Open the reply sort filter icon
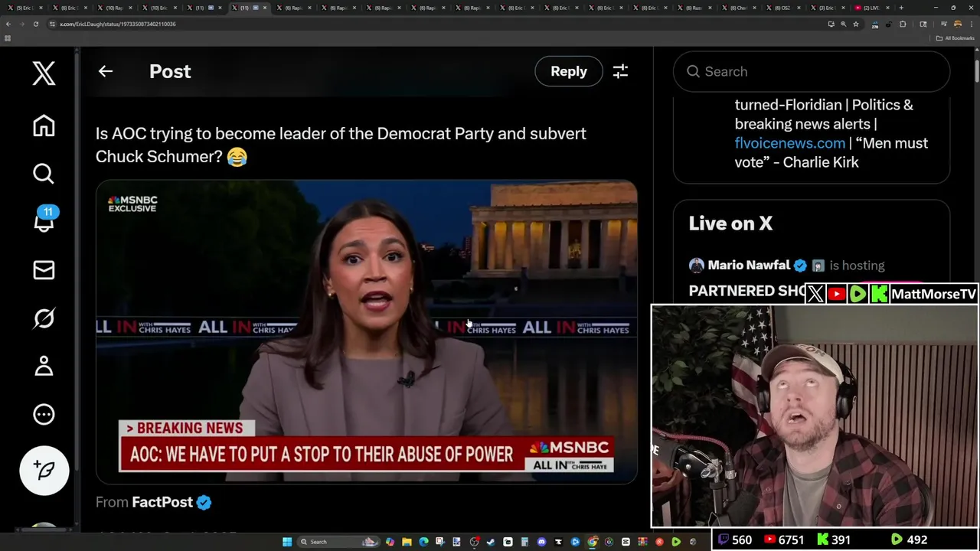The image size is (980, 551). click(x=620, y=71)
